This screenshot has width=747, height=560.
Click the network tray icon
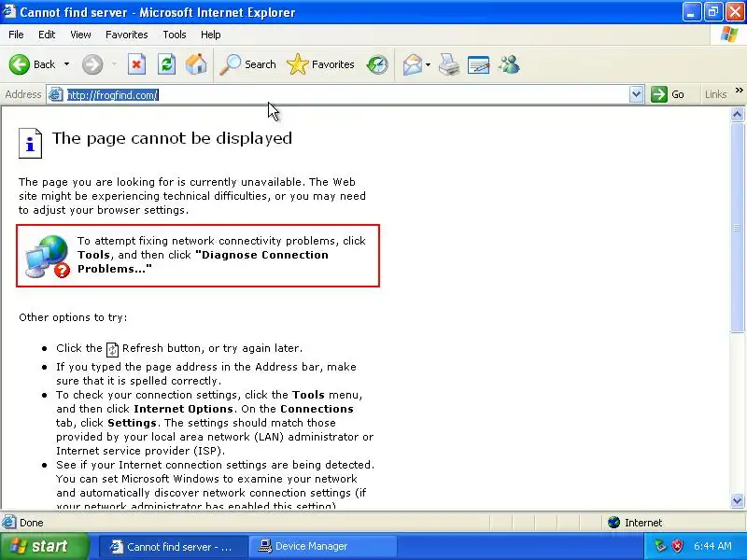point(660,546)
